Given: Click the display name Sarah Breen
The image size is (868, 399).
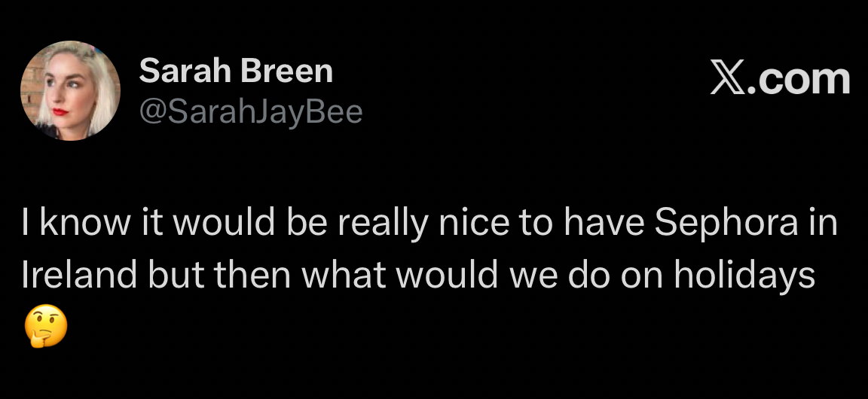Looking at the screenshot, I should pos(236,72).
